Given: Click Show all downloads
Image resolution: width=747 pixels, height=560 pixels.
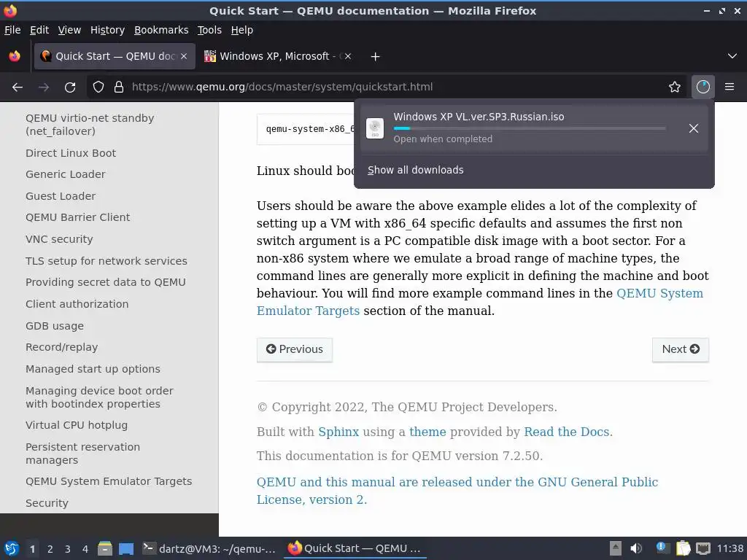Looking at the screenshot, I should (x=415, y=170).
